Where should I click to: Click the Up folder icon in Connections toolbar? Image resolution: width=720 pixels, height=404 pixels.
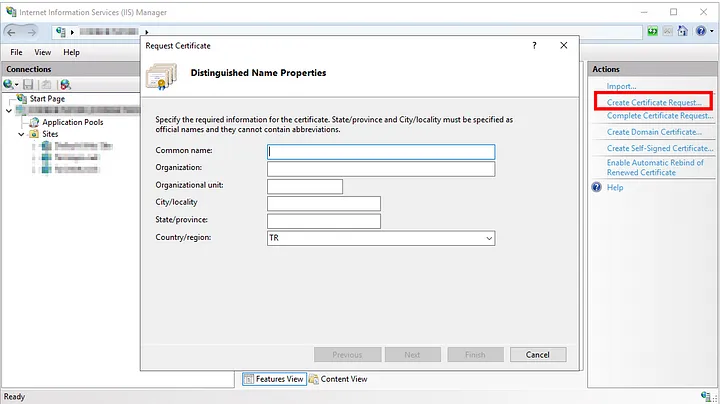point(45,84)
